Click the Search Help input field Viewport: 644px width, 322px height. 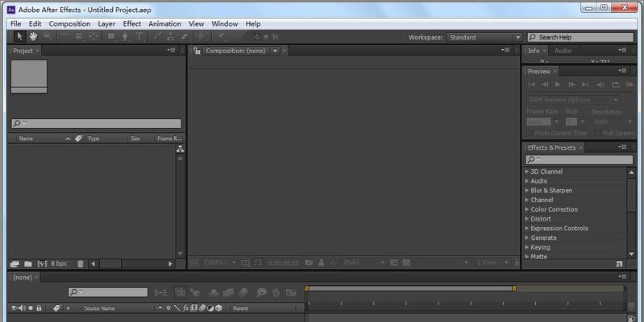[x=580, y=37]
